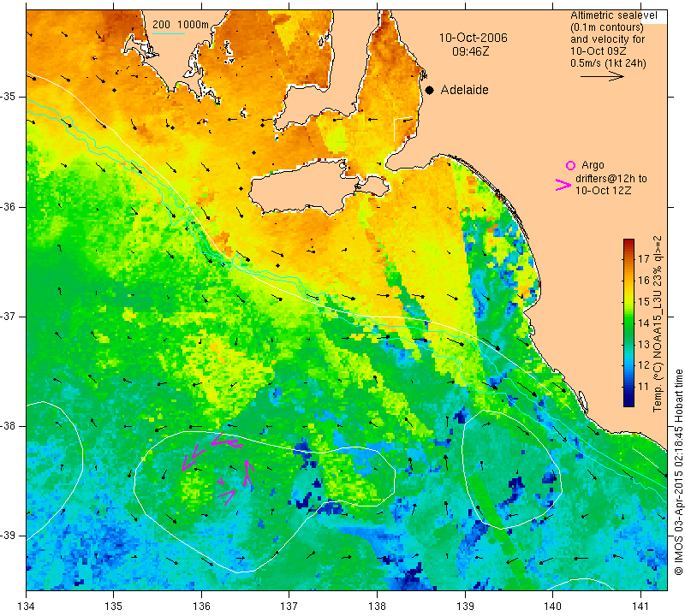The image size is (685, 616).
Task: Click the 'Altimetric sealevel' legend heading
Action: pos(613,15)
